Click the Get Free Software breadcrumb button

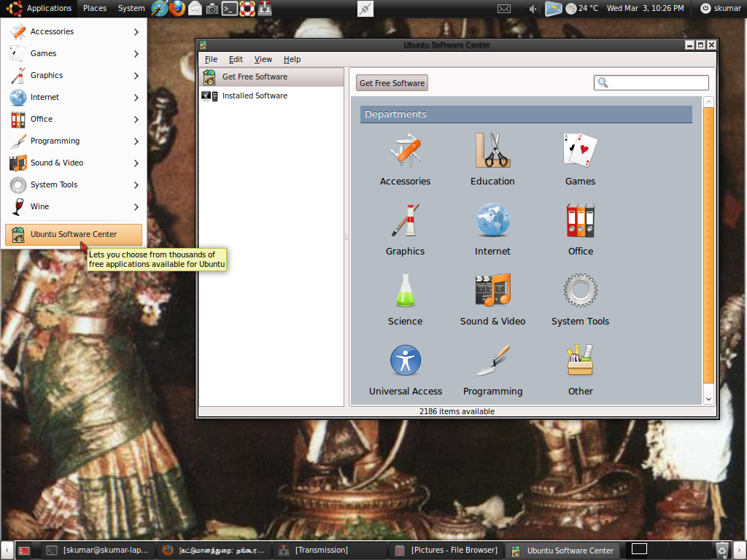point(392,83)
